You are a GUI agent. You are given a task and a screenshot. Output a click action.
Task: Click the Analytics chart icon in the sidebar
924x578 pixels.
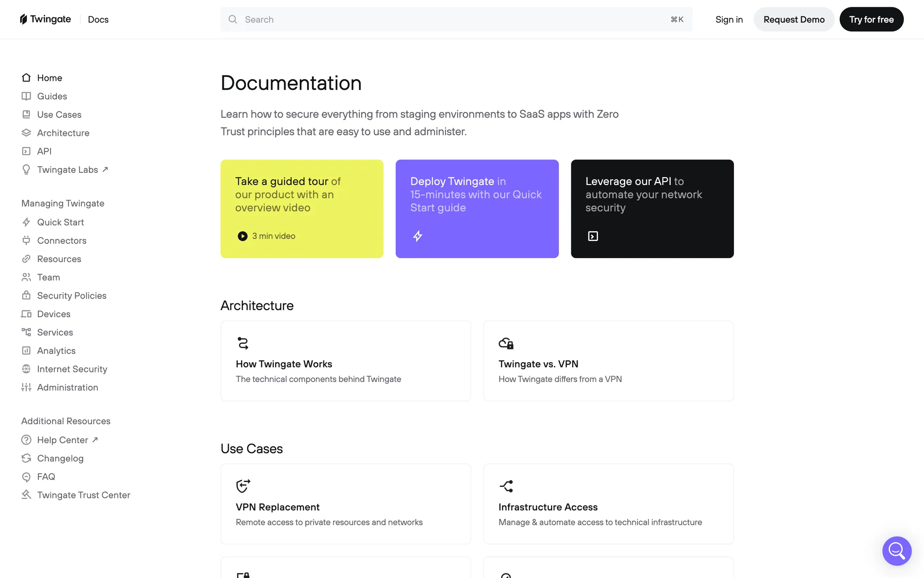coord(26,351)
